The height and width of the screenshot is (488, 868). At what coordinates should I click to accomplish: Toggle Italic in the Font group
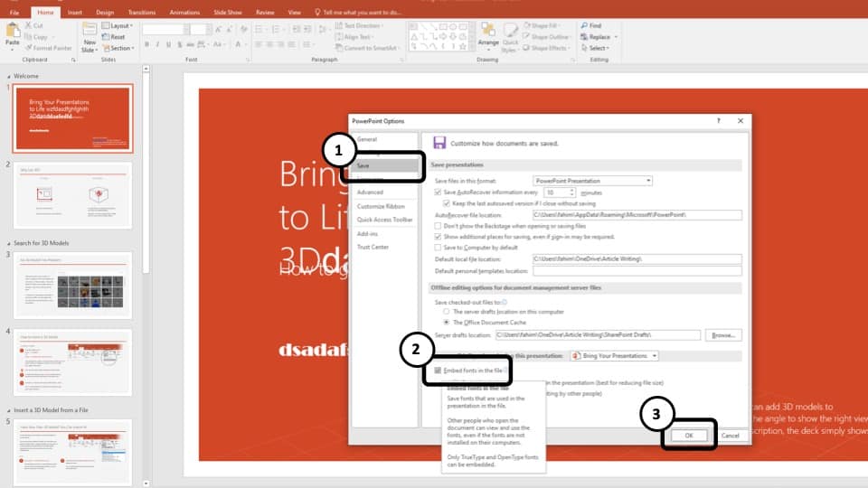(x=157, y=44)
